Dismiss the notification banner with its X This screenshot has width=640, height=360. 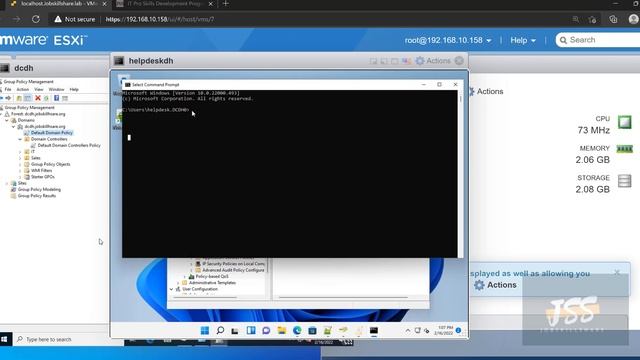tap(617, 272)
